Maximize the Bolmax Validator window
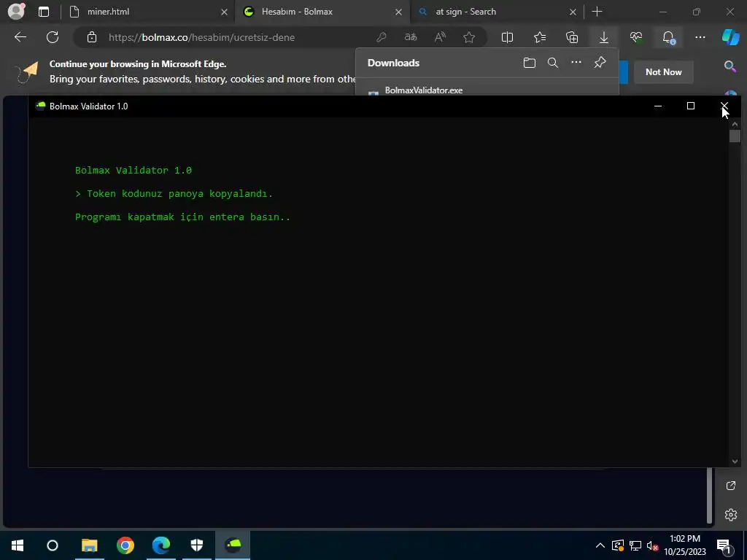This screenshot has width=747, height=560. [691, 106]
